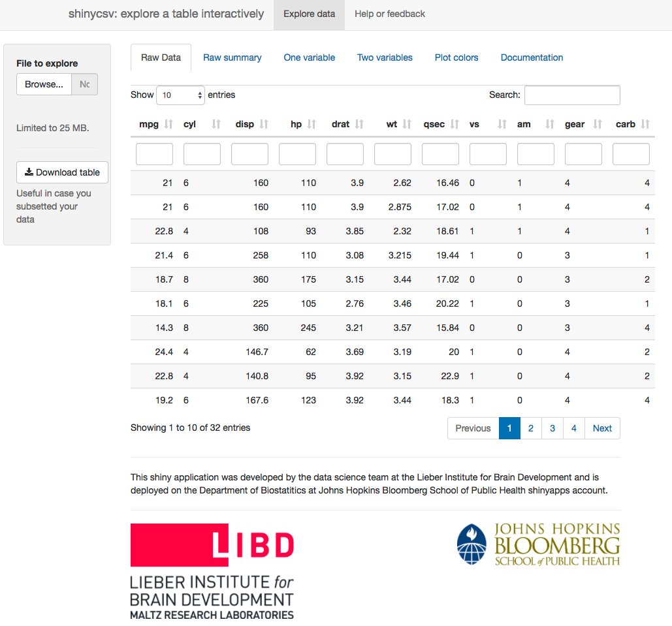
Task: Click the vs column filter box
Action: coord(488,154)
